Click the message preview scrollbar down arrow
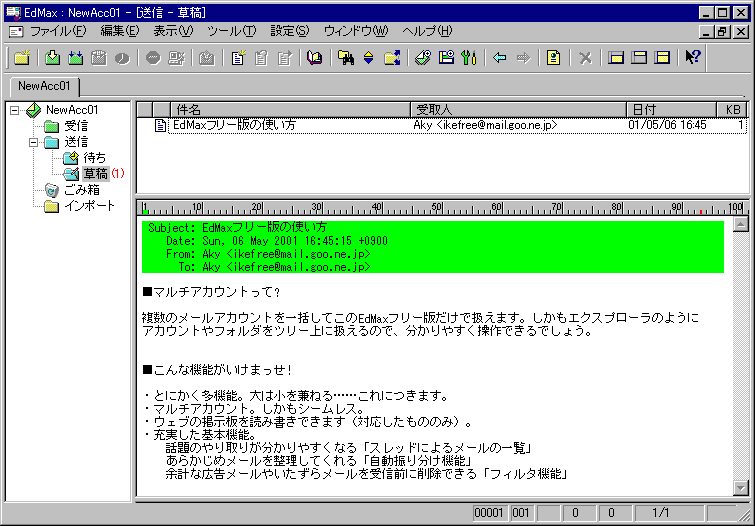Image resolution: width=755 pixels, height=526 pixels. [740, 487]
